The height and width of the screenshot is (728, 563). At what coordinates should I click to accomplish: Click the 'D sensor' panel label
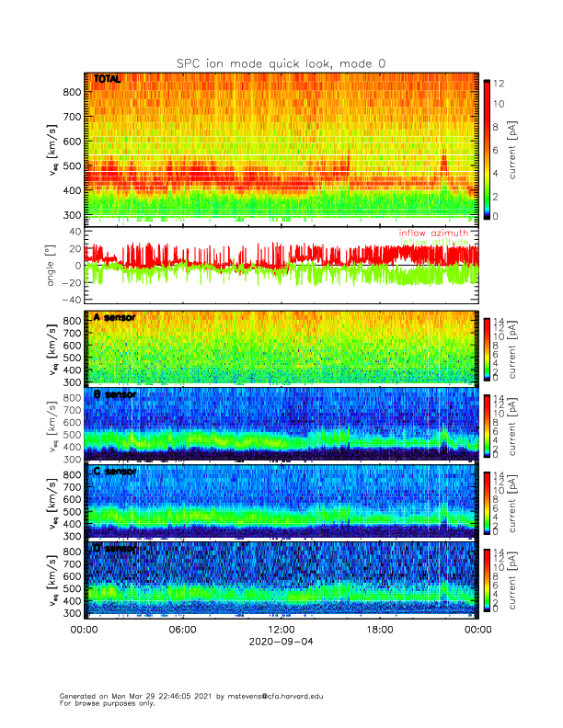pyautogui.click(x=114, y=549)
